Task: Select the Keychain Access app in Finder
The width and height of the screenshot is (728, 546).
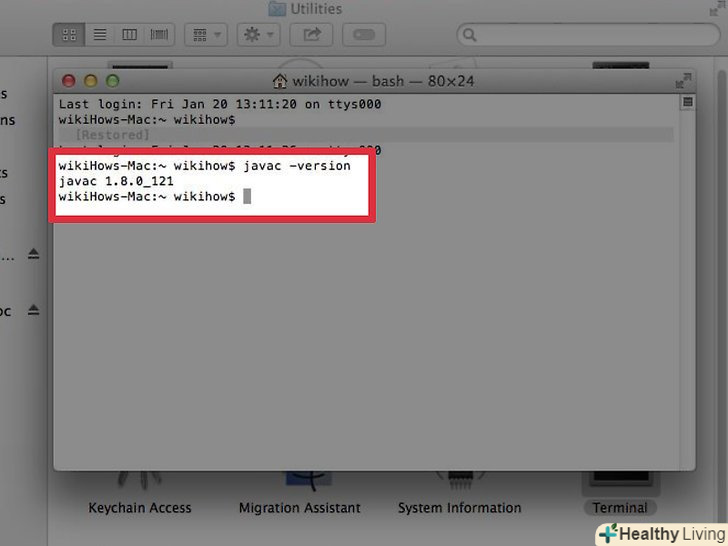Action: tap(140, 492)
